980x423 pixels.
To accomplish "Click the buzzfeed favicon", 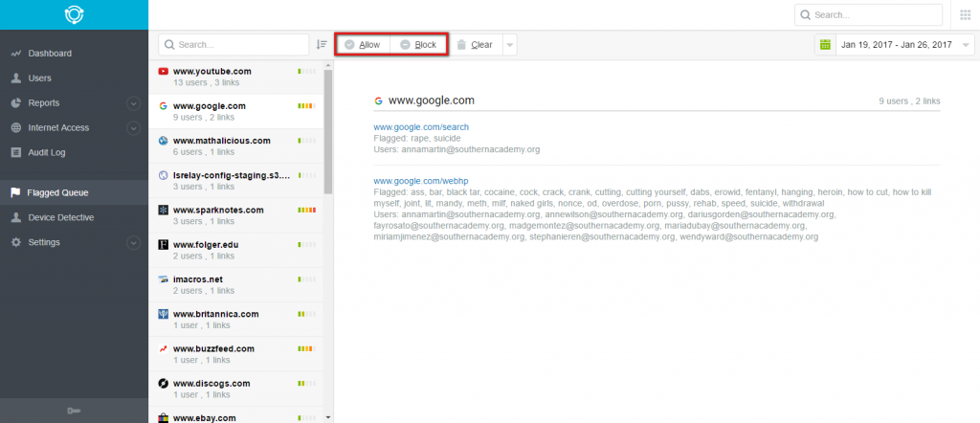I will [163, 348].
